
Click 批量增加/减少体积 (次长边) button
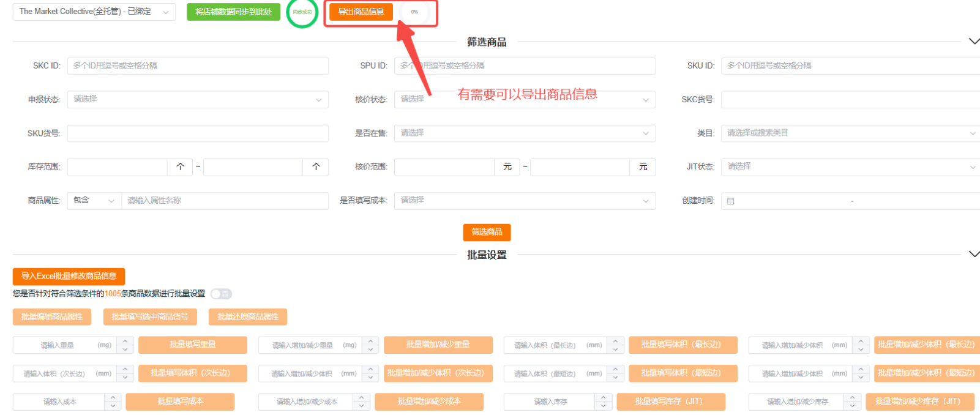(x=438, y=373)
